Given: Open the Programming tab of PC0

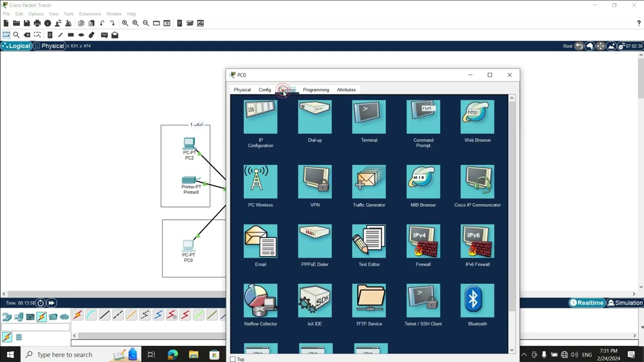Looking at the screenshot, I should pos(316,89).
